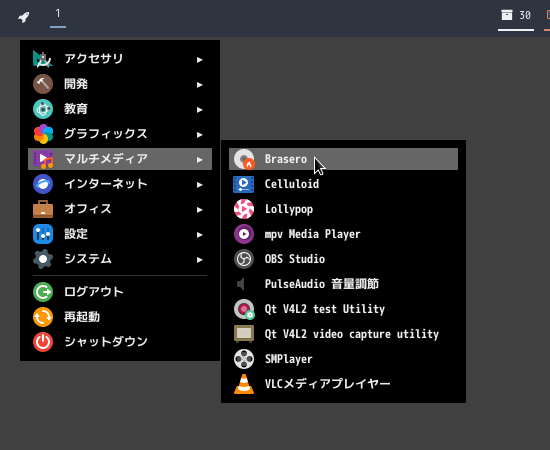The image size is (550, 450).
Task: Click the Brasero disc burner icon
Action: pyautogui.click(x=244, y=159)
